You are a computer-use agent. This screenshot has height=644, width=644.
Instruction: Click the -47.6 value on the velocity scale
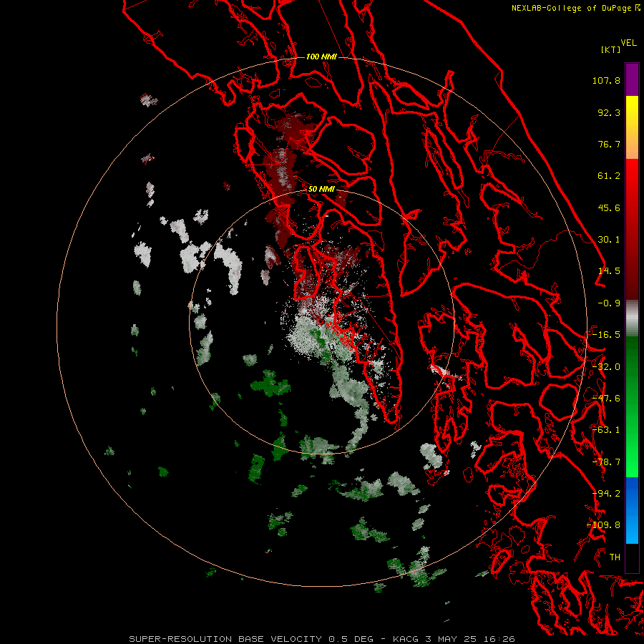point(606,399)
